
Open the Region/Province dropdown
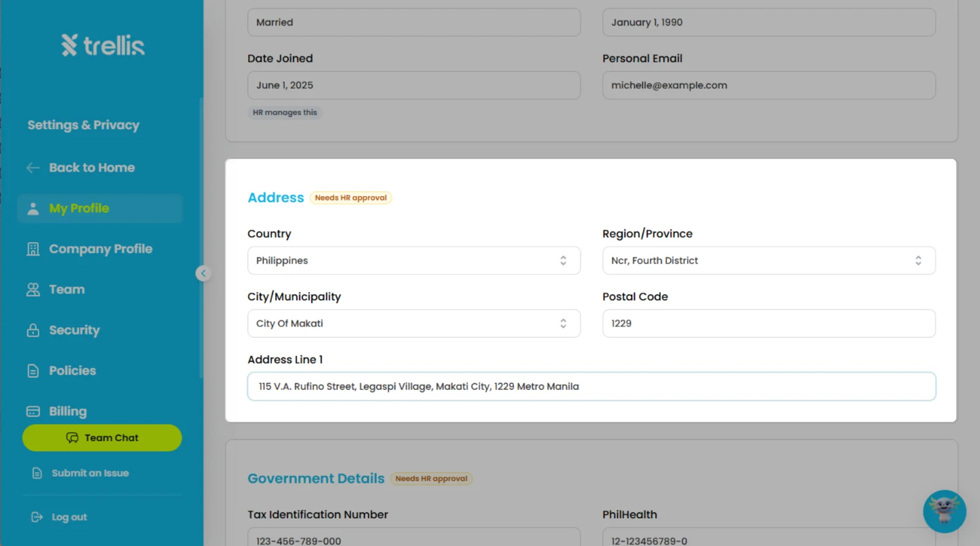[769, 260]
